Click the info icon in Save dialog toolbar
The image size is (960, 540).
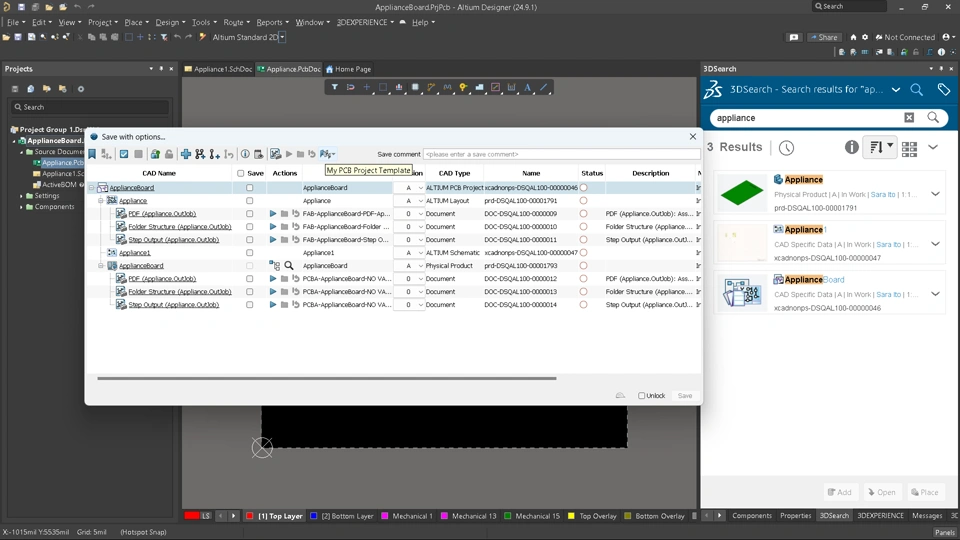click(x=245, y=154)
